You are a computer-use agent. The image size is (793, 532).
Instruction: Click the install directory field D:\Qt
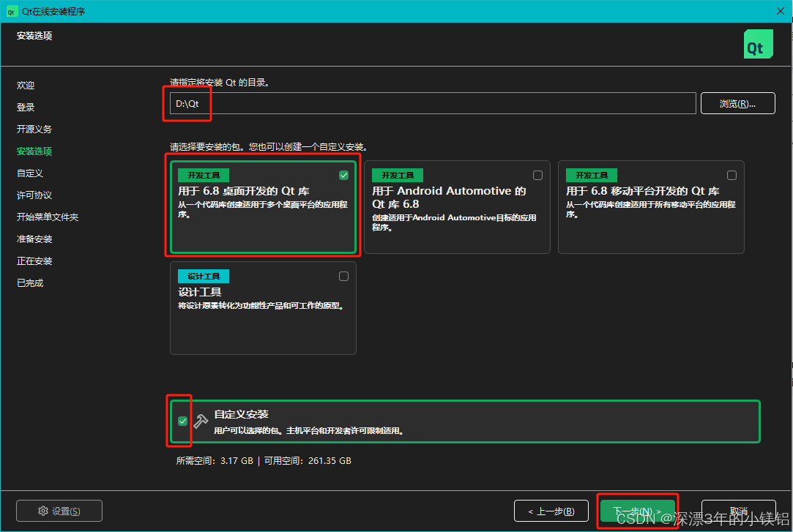tap(433, 103)
